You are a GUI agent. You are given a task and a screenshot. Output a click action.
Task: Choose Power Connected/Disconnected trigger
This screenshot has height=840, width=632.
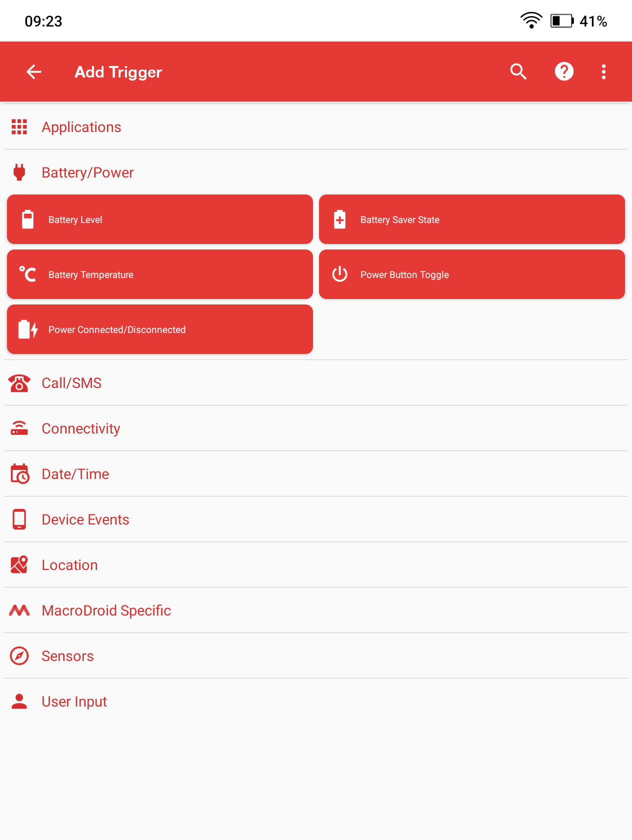(160, 329)
